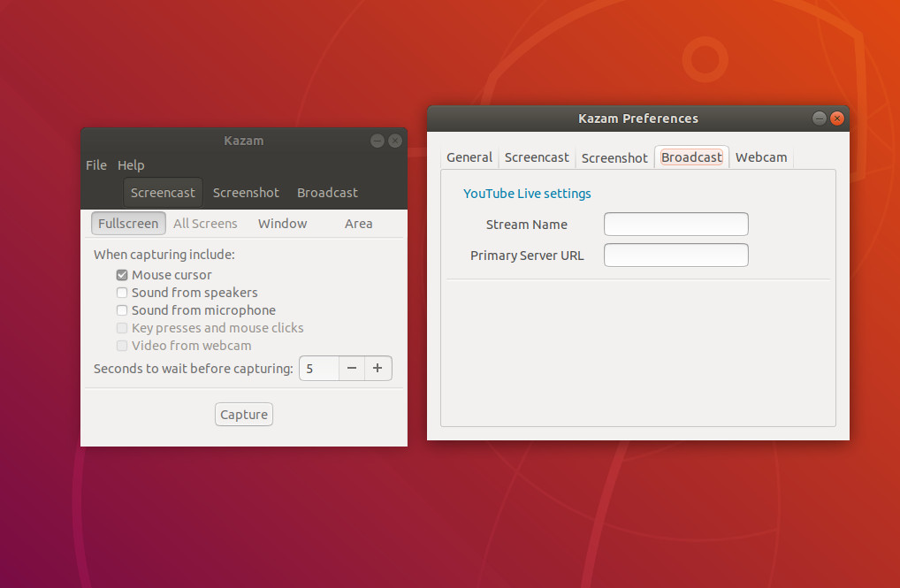900x588 pixels.
Task: Open the File menu
Action: 96,165
